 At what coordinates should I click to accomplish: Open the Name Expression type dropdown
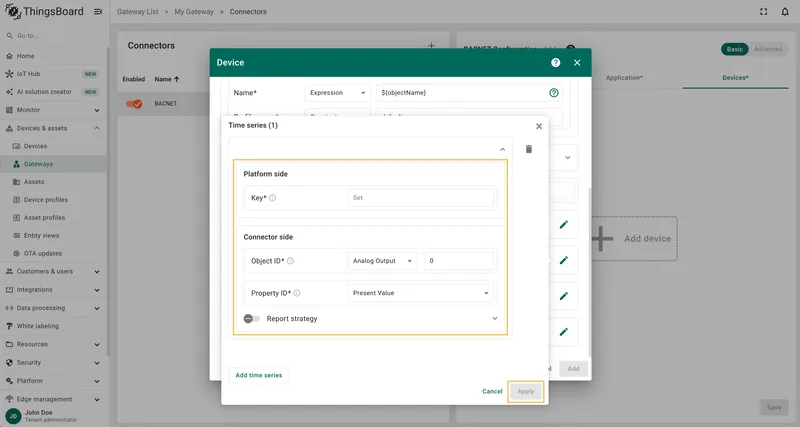coord(337,93)
